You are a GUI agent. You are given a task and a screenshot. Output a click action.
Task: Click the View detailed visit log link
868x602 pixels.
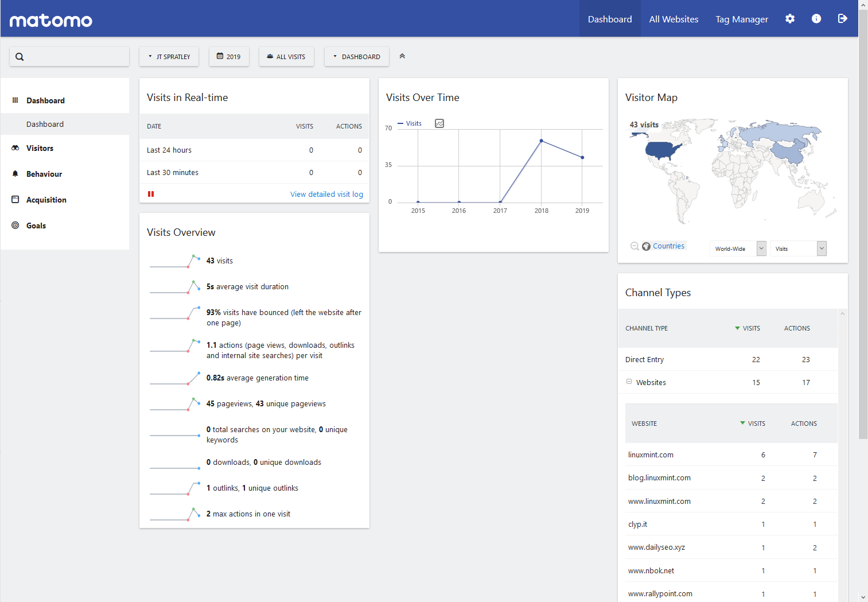click(x=326, y=195)
